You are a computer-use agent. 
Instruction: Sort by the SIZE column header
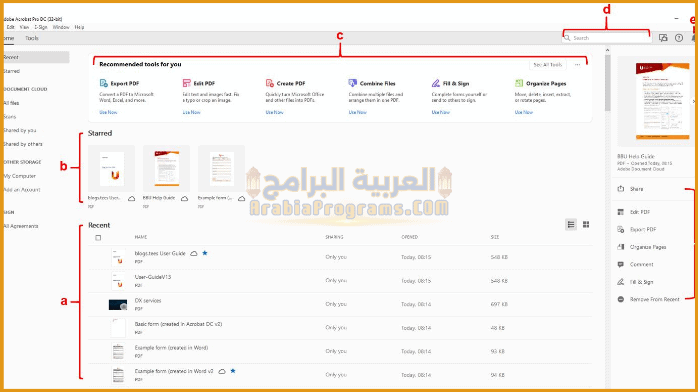point(495,237)
